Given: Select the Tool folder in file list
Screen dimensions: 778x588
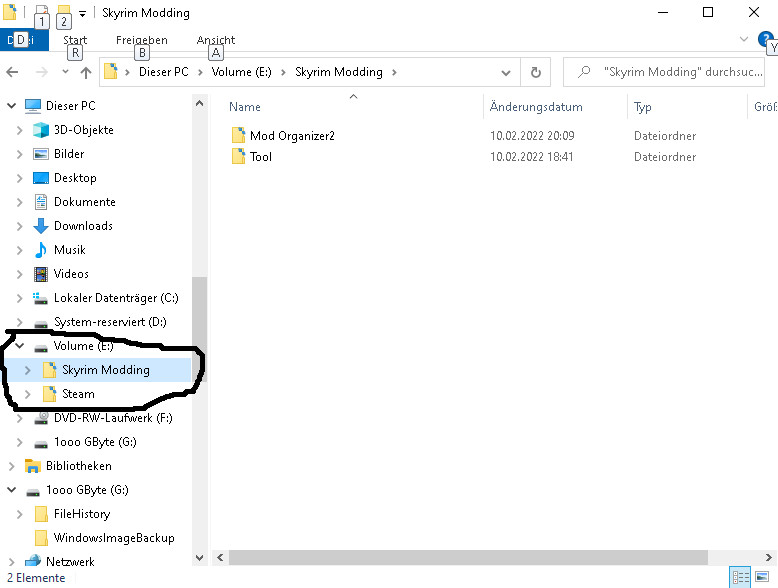Looking at the screenshot, I should pyautogui.click(x=260, y=157).
